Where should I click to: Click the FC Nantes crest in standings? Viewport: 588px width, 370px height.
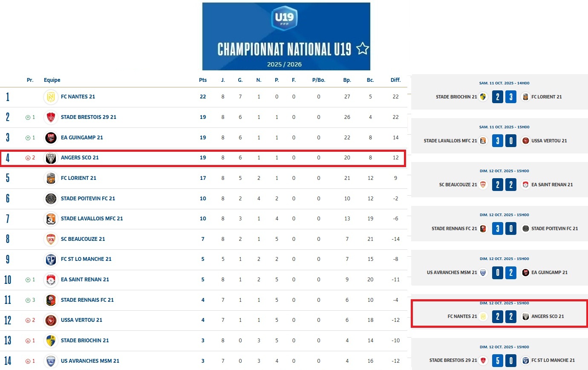51,97
